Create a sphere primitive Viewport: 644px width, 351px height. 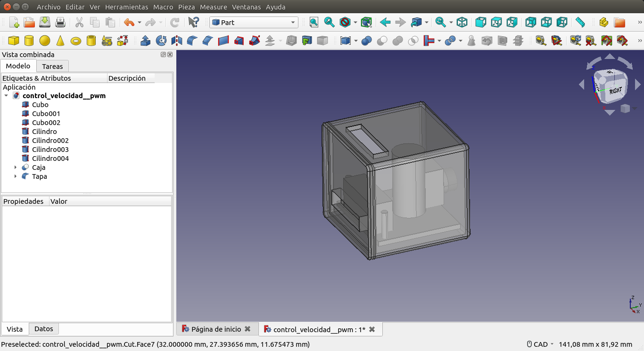[x=45, y=41]
